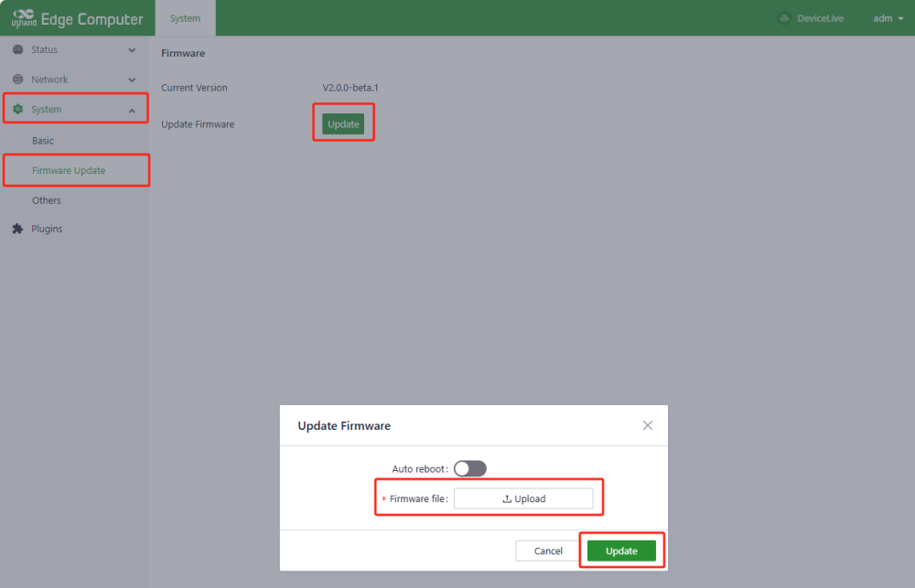Open the Basic settings menu item
This screenshot has width=915, height=588.
(43, 141)
